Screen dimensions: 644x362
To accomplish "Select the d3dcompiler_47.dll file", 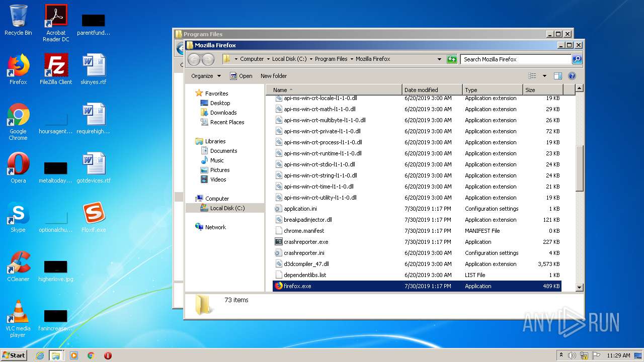I will click(x=306, y=264).
